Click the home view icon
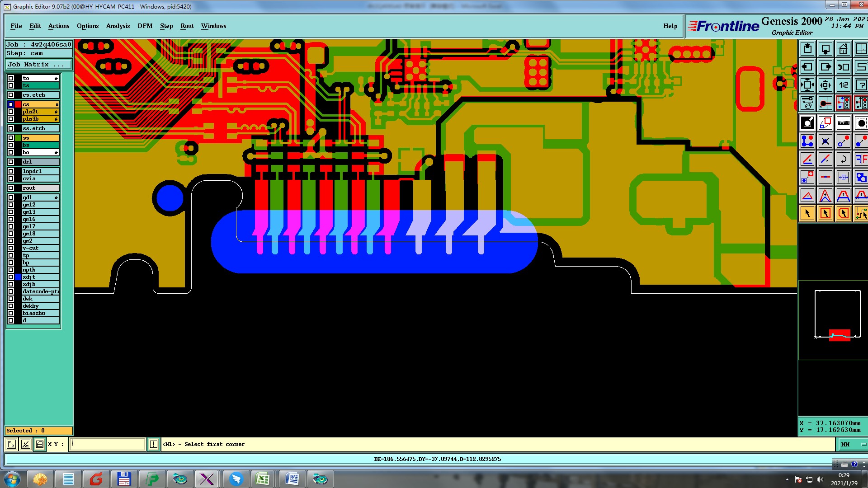 pyautogui.click(x=843, y=49)
